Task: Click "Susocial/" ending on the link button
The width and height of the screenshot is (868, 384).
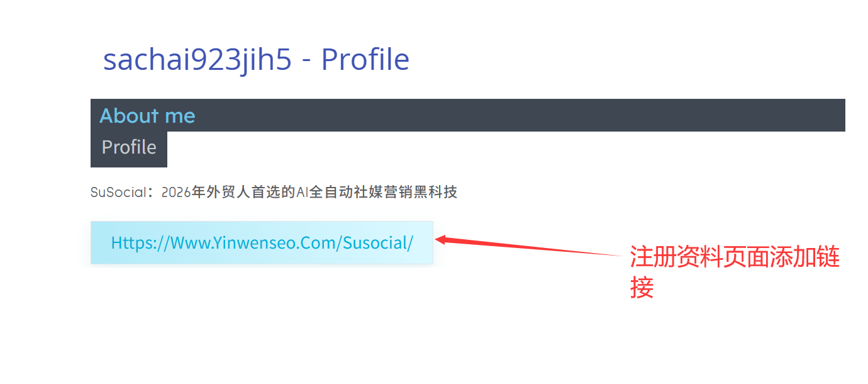Action: pos(378,242)
